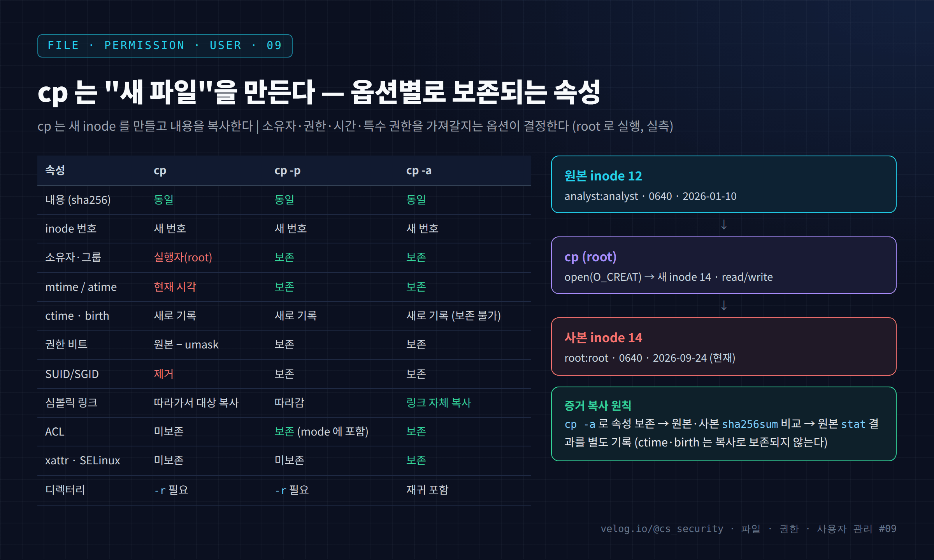Click 원본 – umask cell in 권한 비트 row
Viewport: 934px width, 560px height.
pyautogui.click(x=186, y=345)
